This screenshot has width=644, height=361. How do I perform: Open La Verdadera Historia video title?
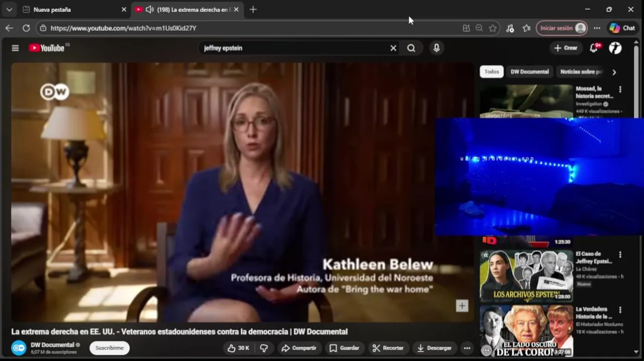point(594,313)
